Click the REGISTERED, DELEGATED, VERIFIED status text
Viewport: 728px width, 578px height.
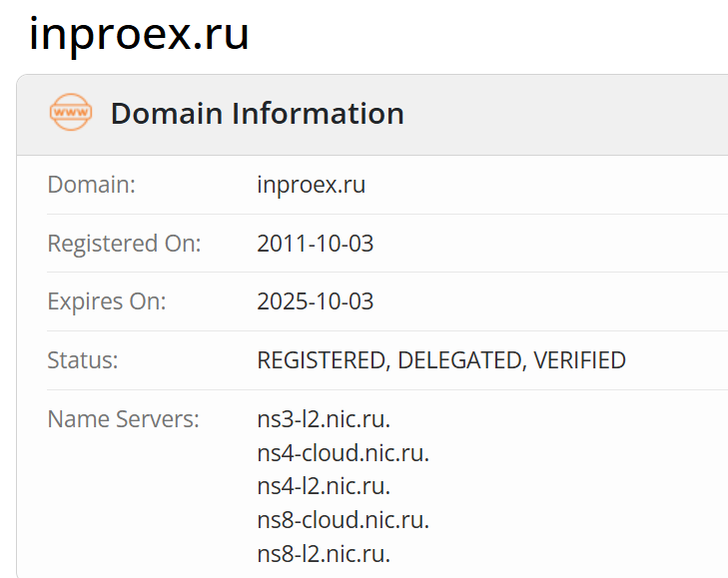tap(441, 360)
